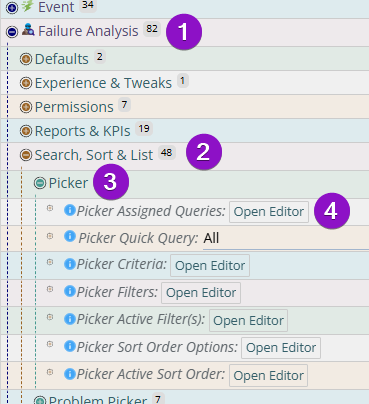The height and width of the screenshot is (404, 369).
Task: Select the Reports & KPIs label
Action: point(83,131)
